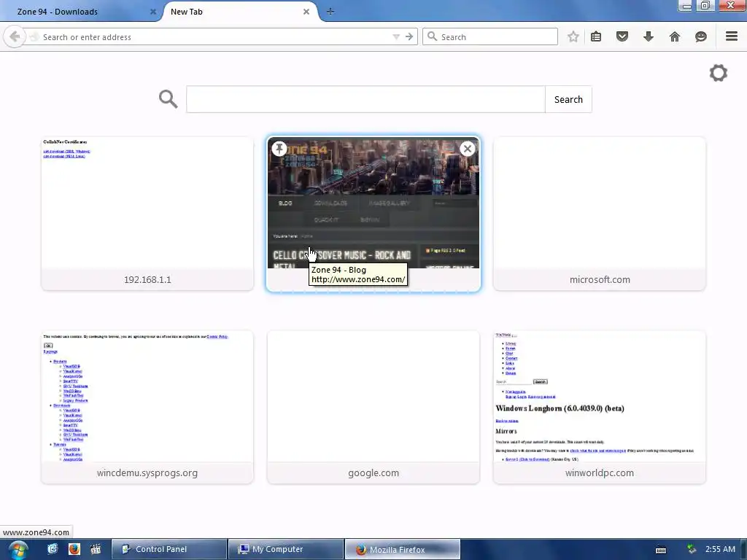Click the clapperboard quick launch icon
Image resolution: width=747 pixels, height=560 pixels.
click(x=96, y=549)
